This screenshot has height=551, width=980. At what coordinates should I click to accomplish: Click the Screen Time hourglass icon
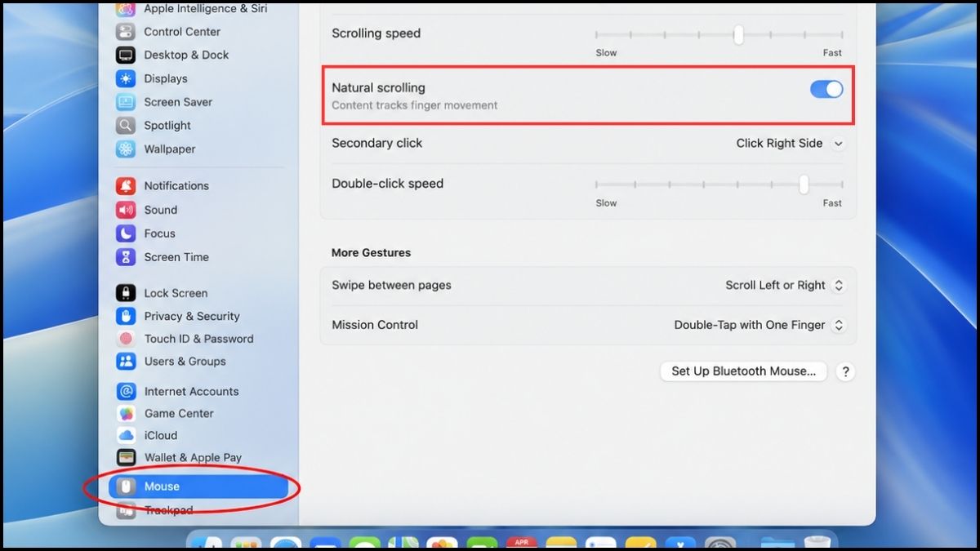126,257
